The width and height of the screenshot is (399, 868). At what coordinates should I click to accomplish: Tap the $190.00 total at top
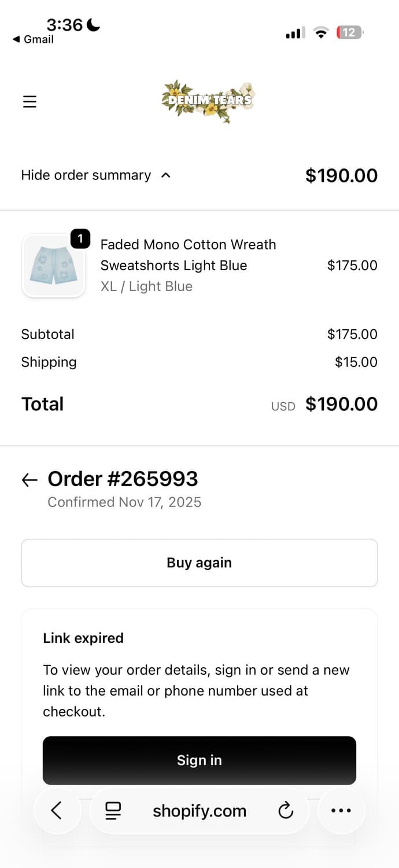[341, 175]
